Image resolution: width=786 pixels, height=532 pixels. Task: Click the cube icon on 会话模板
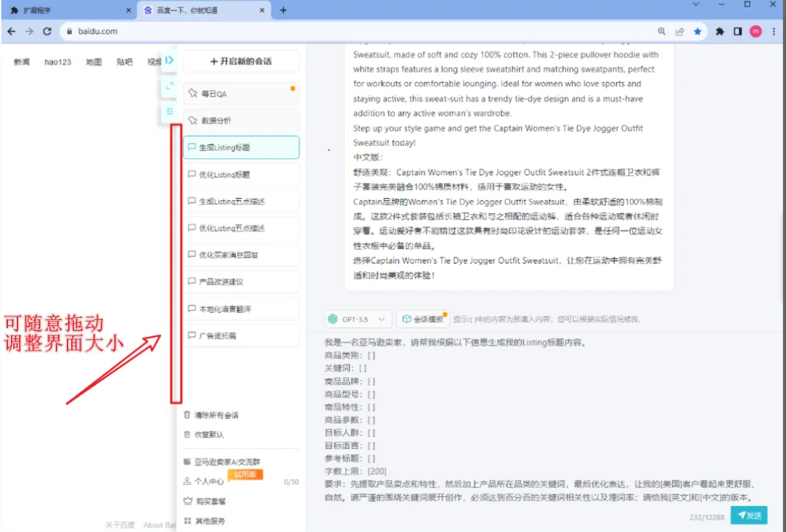pos(406,319)
